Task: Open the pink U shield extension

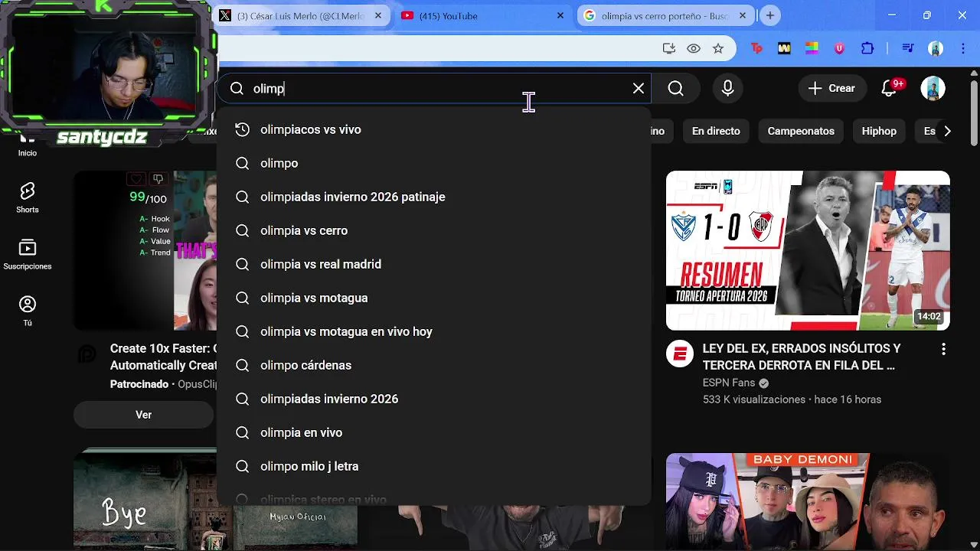Action: click(839, 48)
